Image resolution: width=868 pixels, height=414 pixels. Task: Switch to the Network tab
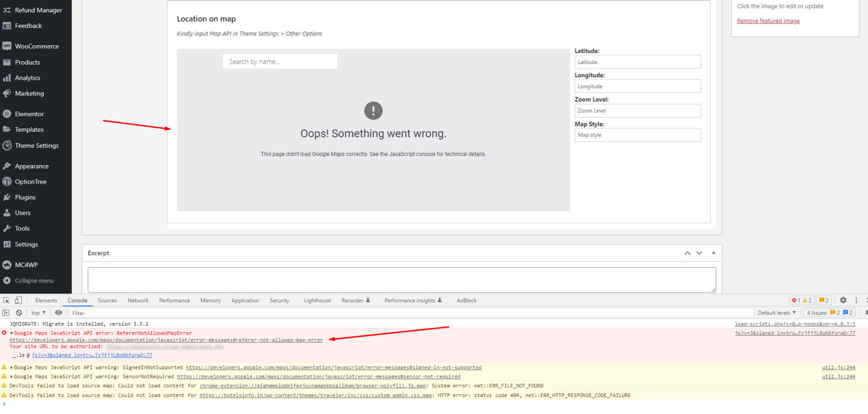tap(138, 300)
